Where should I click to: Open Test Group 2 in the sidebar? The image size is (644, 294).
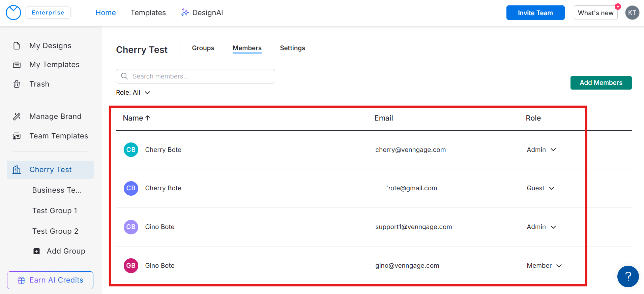point(55,231)
